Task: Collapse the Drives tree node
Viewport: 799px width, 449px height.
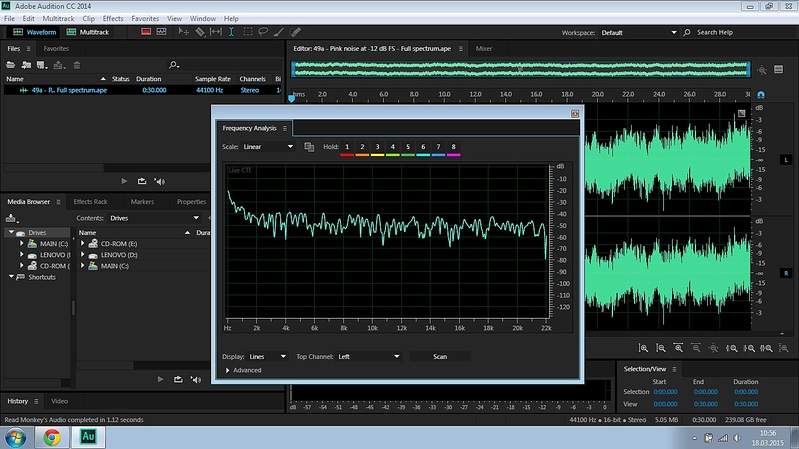Action: click(x=11, y=232)
